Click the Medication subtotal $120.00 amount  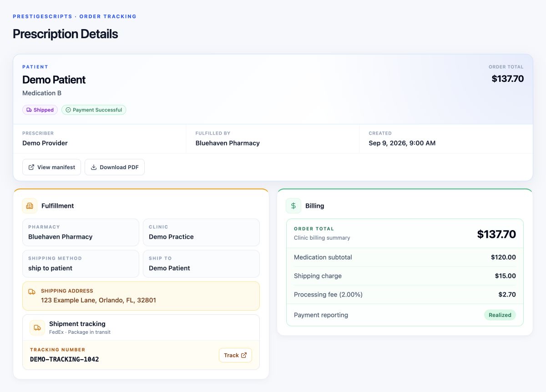(x=503, y=257)
